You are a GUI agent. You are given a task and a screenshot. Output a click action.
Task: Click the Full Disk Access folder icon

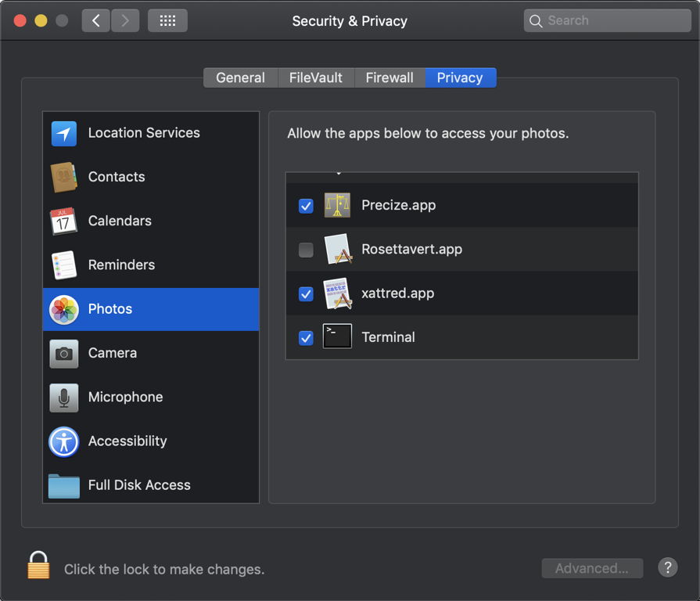[64, 486]
